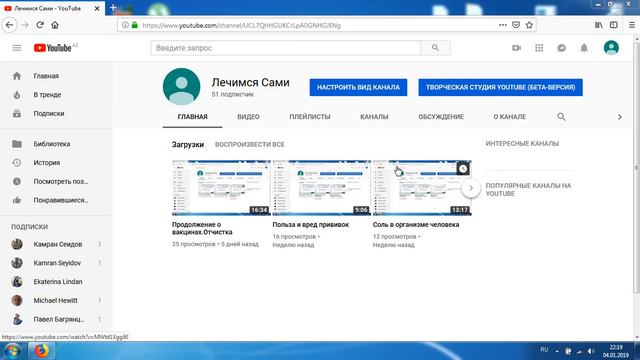Open the notifications bell
This screenshot has width=640, height=360.
pyautogui.click(x=584, y=48)
